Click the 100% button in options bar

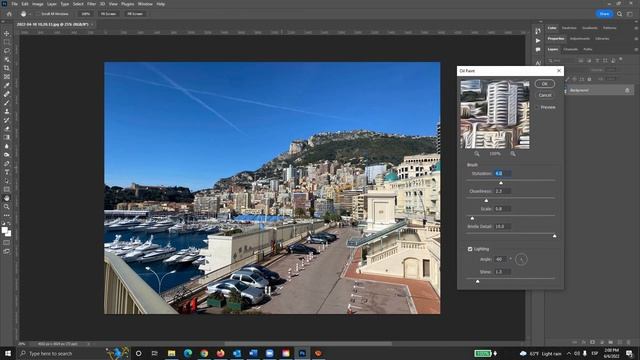pyautogui.click(x=86, y=14)
